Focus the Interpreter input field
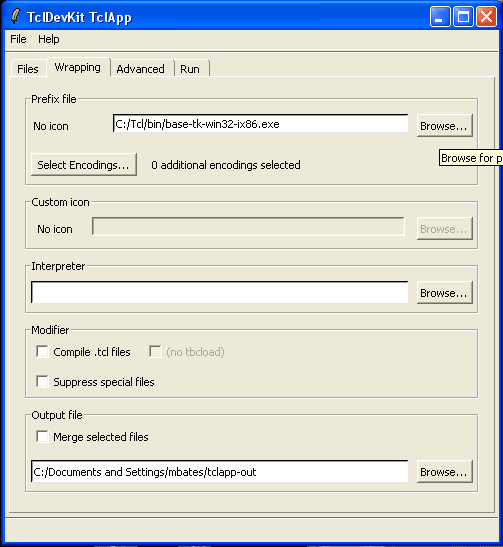Screen dimensions: 503x547 220,292
